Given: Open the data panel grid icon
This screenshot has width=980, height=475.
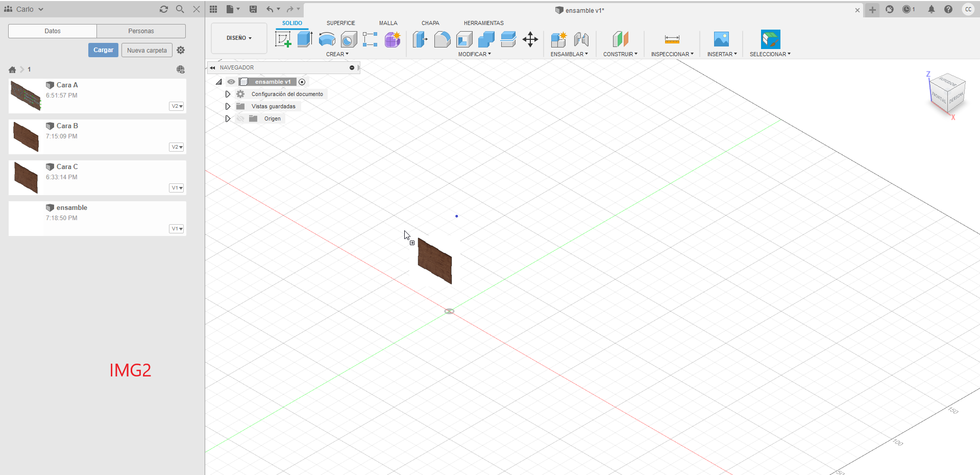Looking at the screenshot, I should pos(213,9).
